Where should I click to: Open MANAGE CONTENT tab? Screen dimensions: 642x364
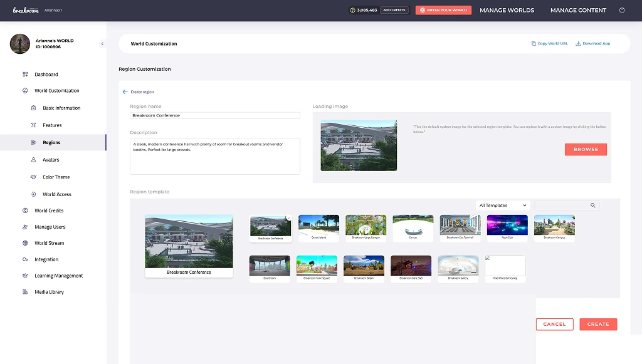[578, 10]
